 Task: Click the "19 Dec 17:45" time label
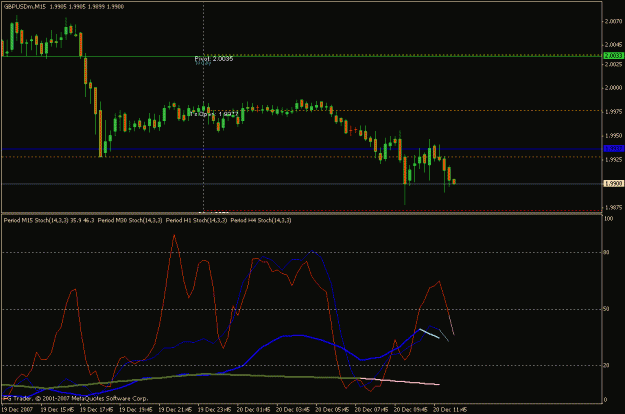click(96, 409)
